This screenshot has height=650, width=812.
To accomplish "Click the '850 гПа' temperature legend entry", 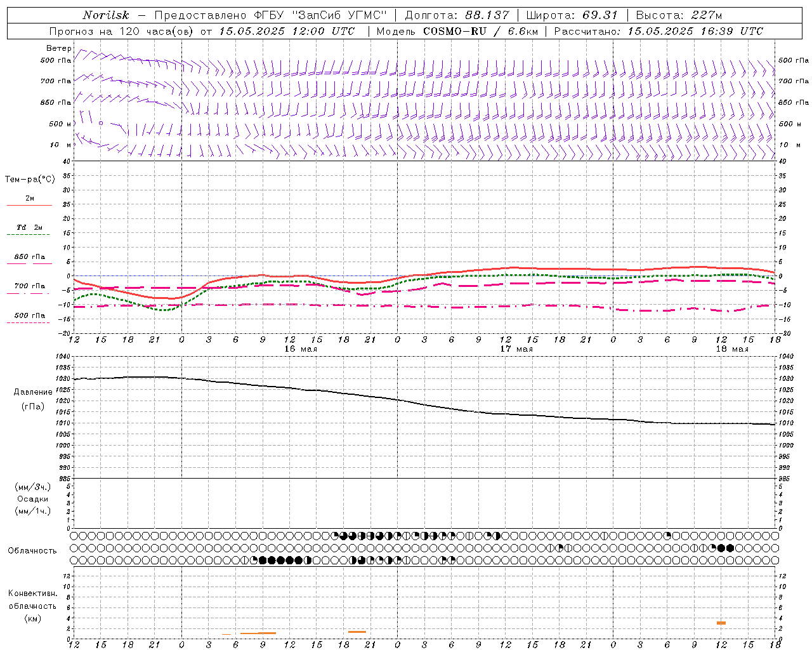I will (30, 257).
